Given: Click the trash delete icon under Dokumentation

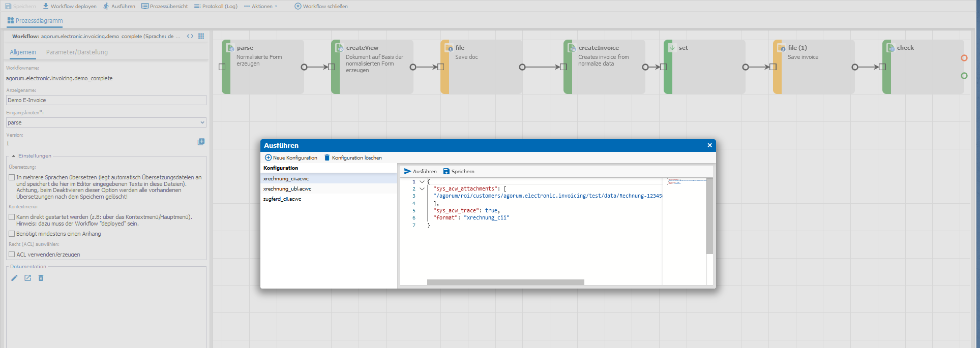Looking at the screenshot, I should tap(41, 278).
